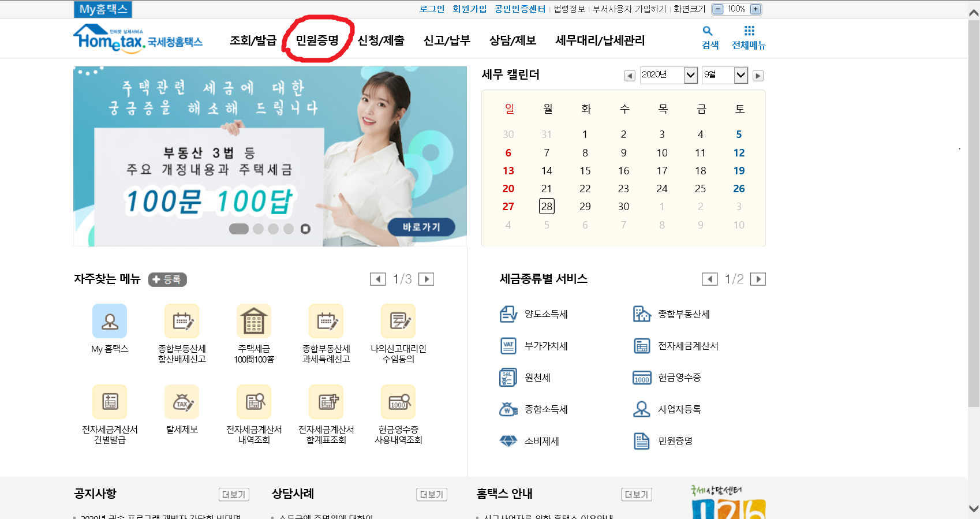Viewport: 980px width, 519px height.
Task: Select 양도소득세 tax service
Action: (534, 314)
